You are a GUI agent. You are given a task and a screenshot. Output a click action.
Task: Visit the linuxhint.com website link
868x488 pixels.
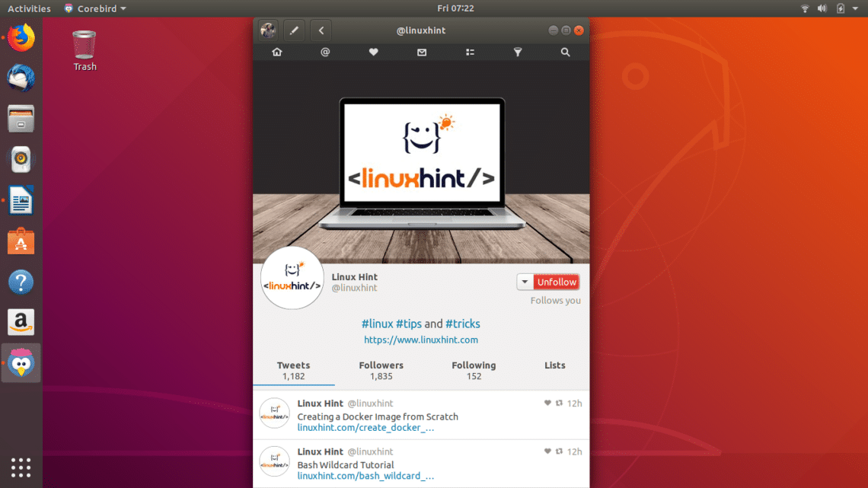click(421, 340)
